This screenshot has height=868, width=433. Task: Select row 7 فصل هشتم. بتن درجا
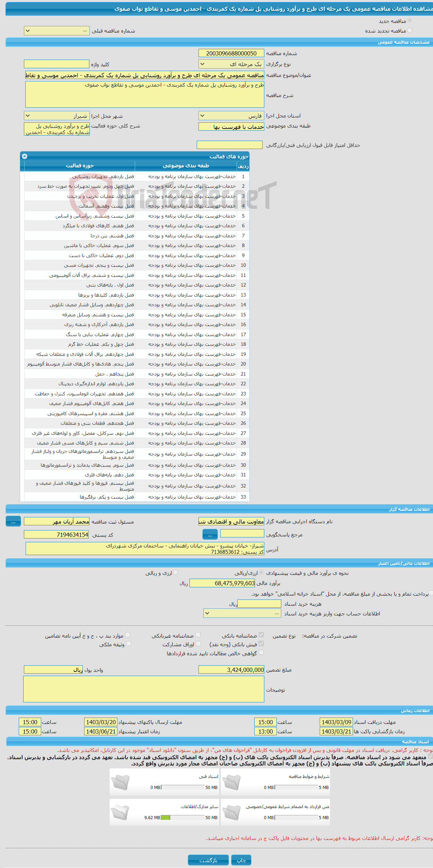pyautogui.click(x=137, y=236)
